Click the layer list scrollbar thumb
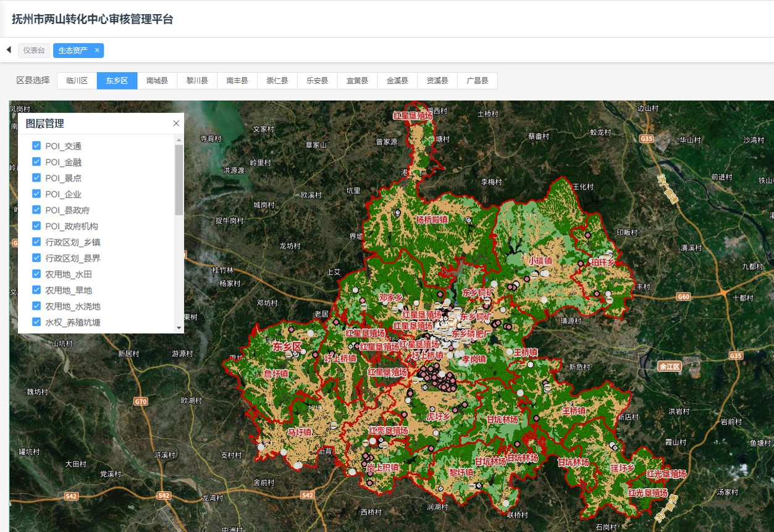 coord(179,179)
